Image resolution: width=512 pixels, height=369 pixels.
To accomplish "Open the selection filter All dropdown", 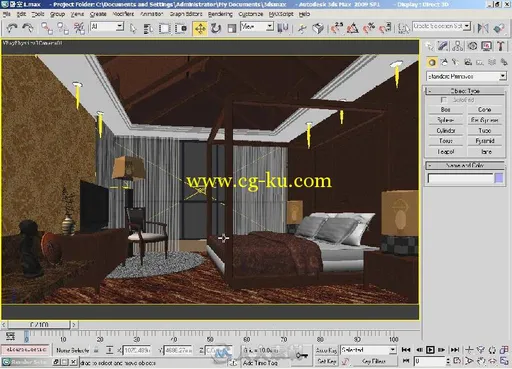I will pos(107,27).
